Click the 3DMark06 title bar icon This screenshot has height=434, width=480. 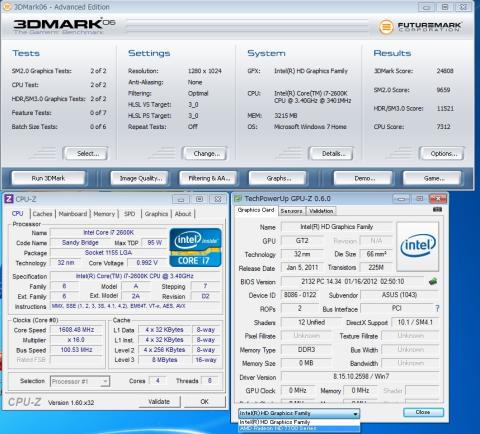(x=7, y=7)
